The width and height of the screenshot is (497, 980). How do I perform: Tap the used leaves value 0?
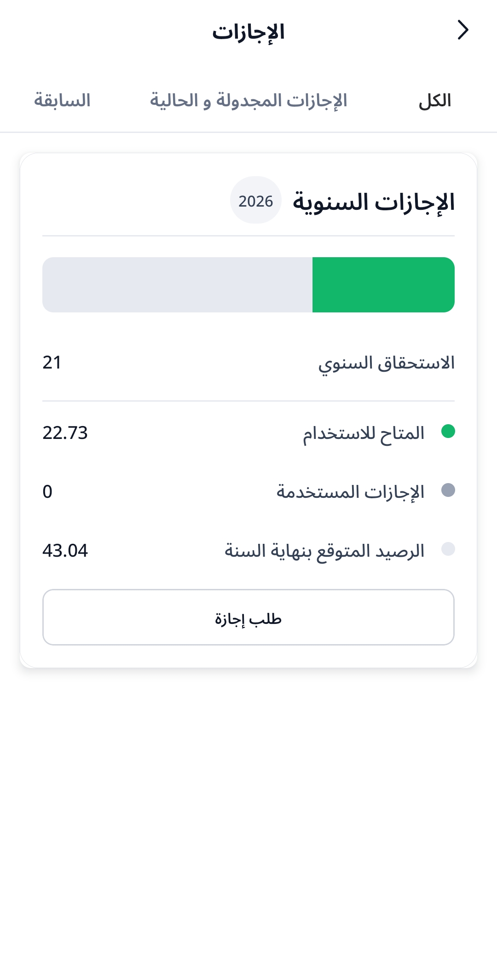point(47,492)
